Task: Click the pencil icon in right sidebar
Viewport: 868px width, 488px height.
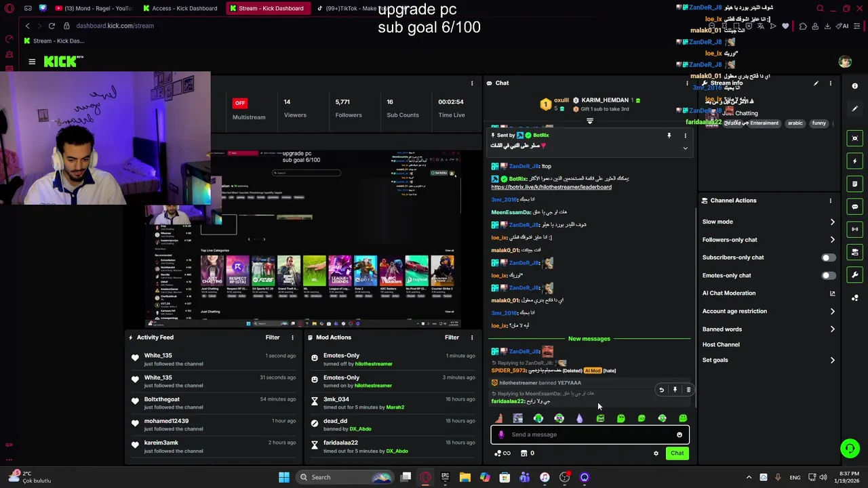Action: [855, 108]
